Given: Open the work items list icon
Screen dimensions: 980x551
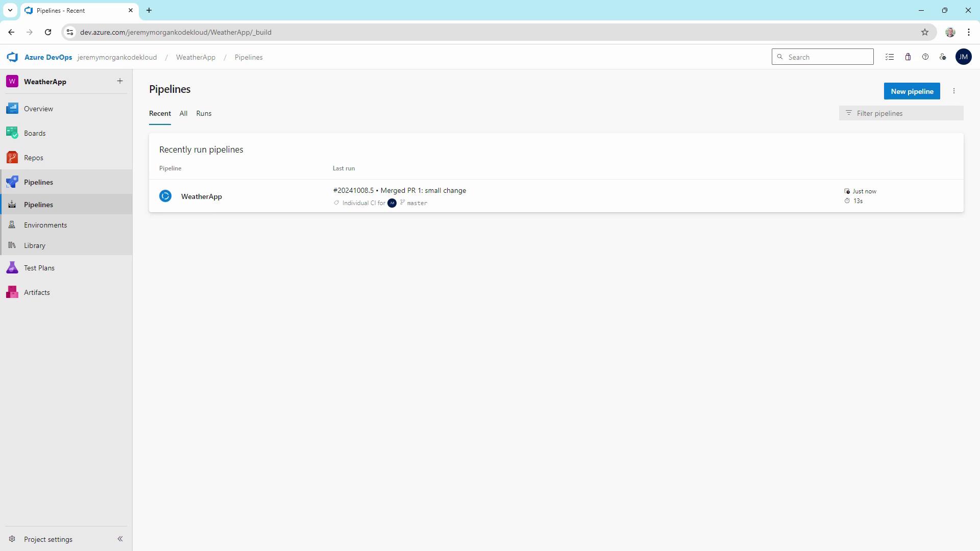Looking at the screenshot, I should coord(890,57).
